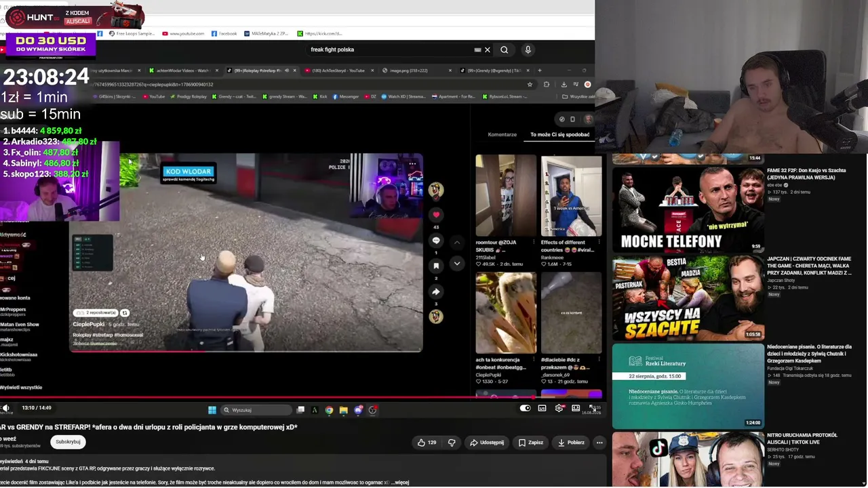This screenshot has height=488, width=868.
Task: Open the 'FAME 32 F2F: Don Kasjo vs Szachta' title
Action: coord(806,174)
